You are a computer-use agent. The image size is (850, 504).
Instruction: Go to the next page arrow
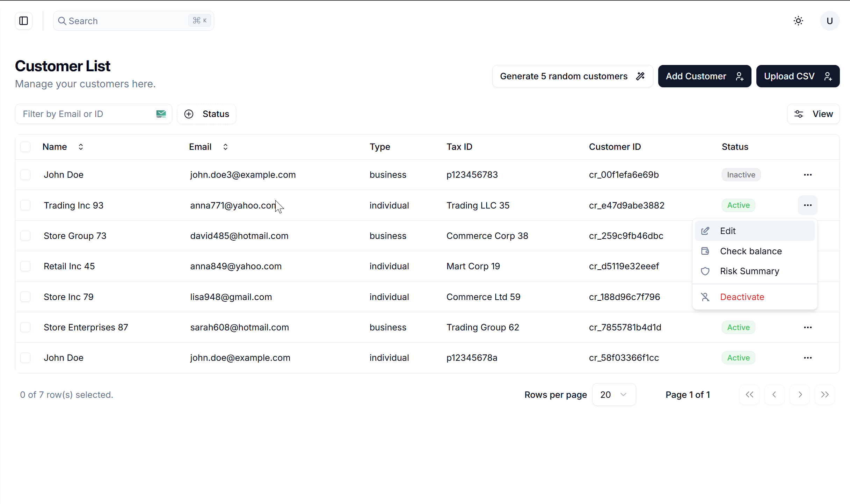(800, 395)
